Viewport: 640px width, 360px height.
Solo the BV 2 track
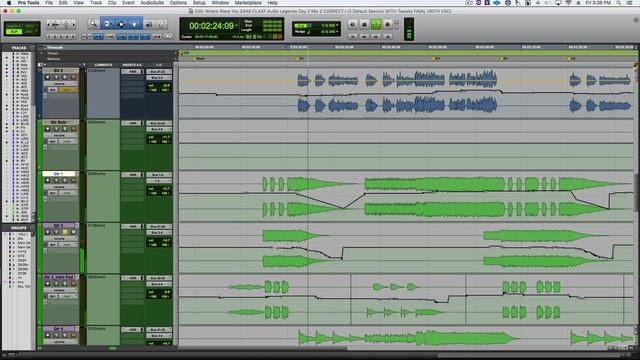coord(65,77)
